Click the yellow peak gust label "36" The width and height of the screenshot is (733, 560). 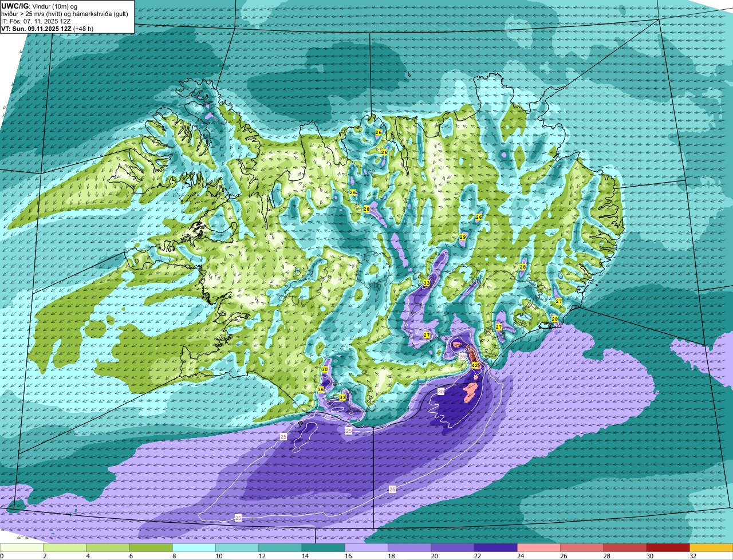[321, 389]
